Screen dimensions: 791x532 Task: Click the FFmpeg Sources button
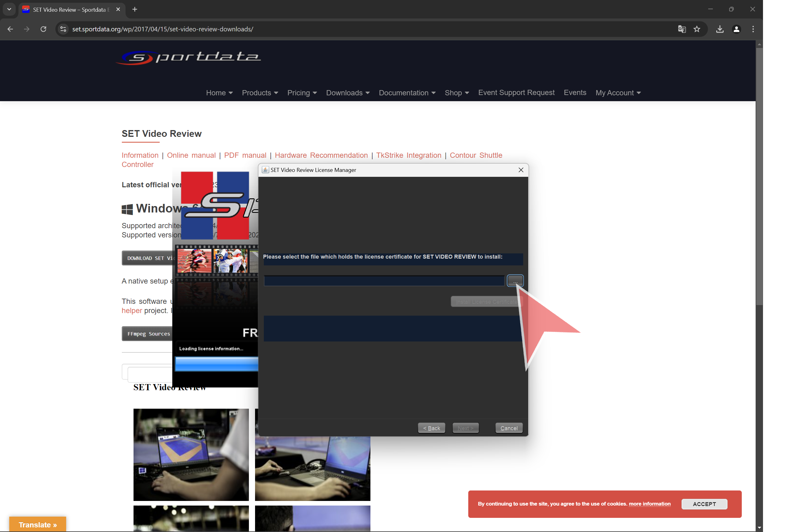pos(147,334)
